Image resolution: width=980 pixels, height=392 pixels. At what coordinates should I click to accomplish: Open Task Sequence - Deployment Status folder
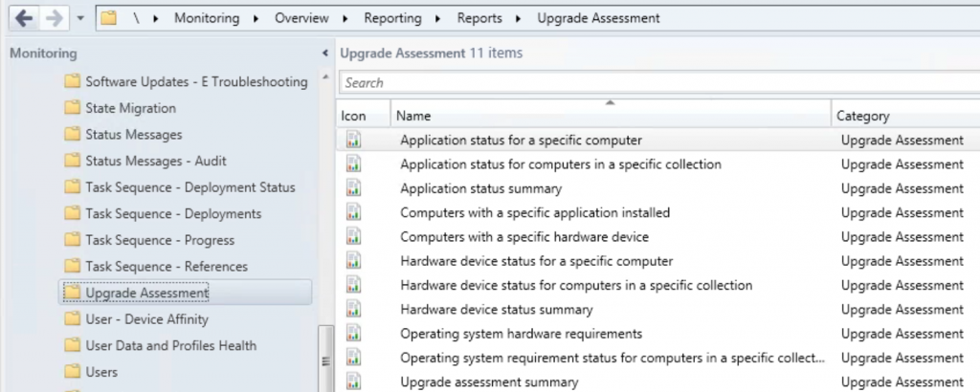coord(179,187)
